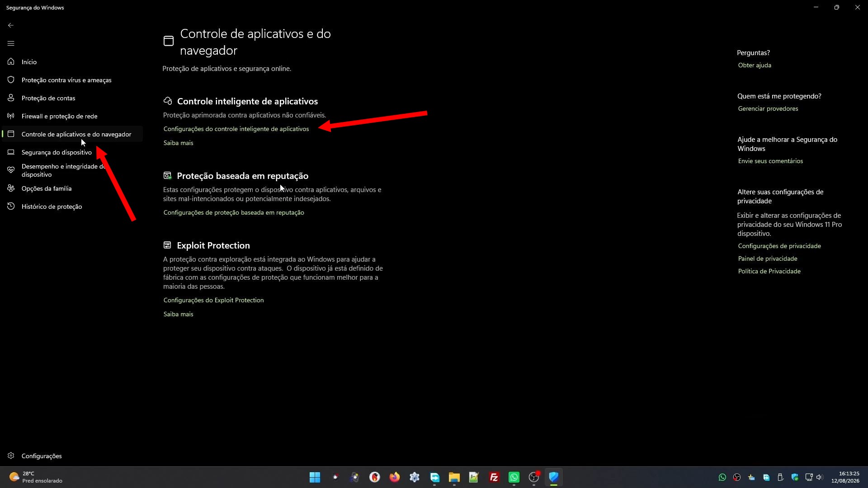Screen dimensions: 868x488
Task: Open the Windows Start menu
Action: tap(315, 477)
